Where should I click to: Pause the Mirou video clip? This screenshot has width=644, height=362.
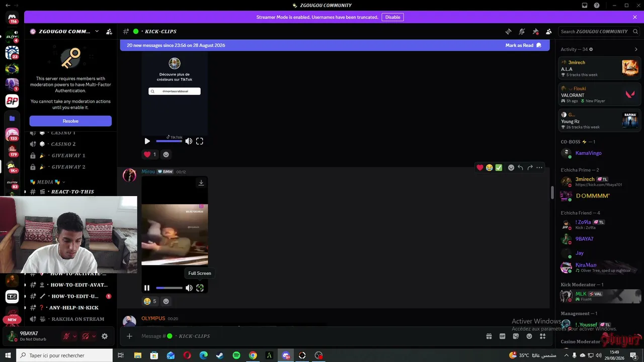(x=147, y=288)
